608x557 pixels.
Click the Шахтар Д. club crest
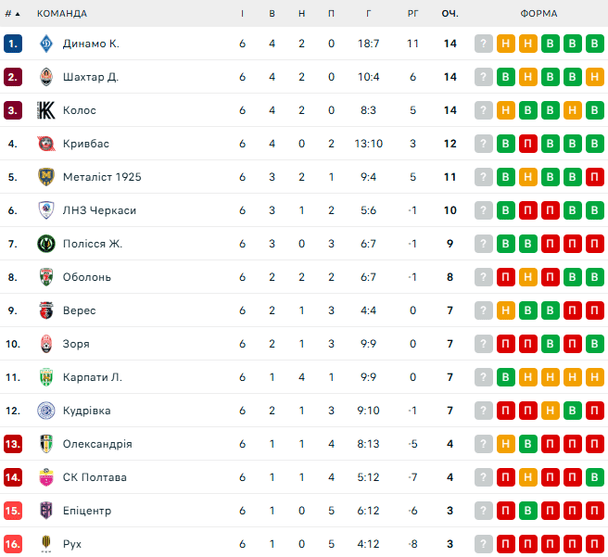pos(45,77)
